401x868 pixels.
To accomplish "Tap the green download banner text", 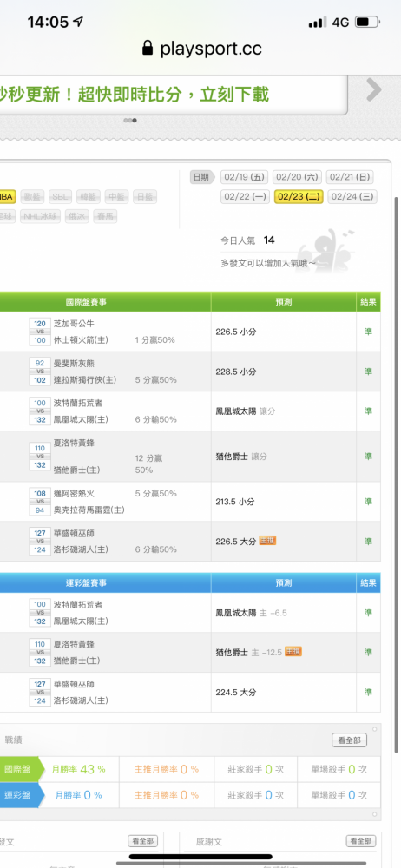I will 135,95.
